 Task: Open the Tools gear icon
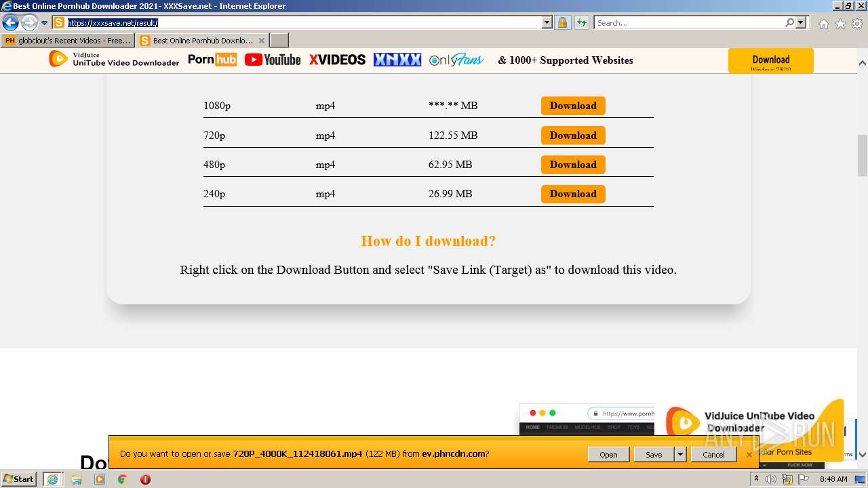[857, 24]
